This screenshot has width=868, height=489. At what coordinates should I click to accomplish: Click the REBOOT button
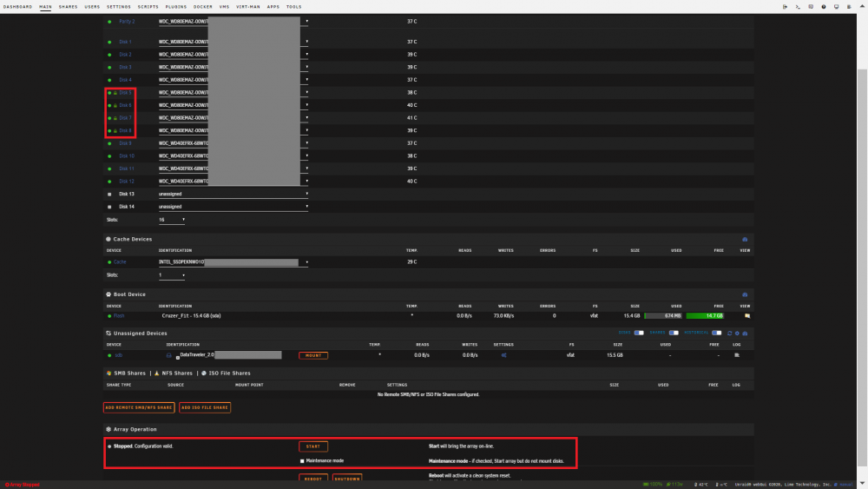(x=313, y=479)
